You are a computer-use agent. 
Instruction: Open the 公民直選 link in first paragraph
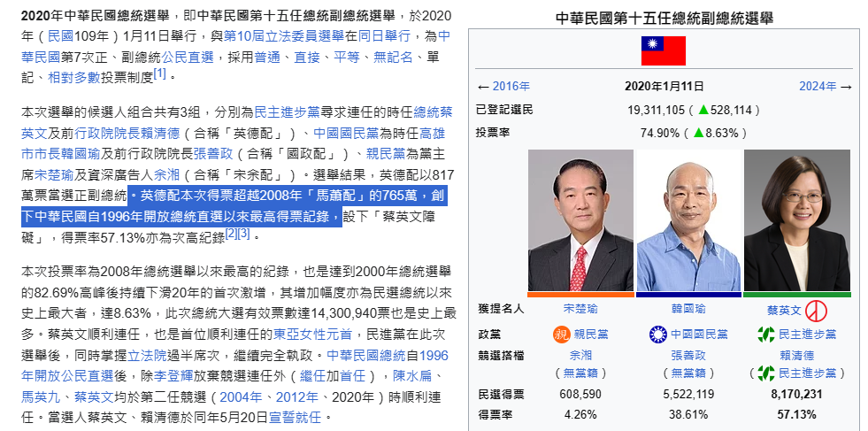pyautogui.click(x=187, y=57)
